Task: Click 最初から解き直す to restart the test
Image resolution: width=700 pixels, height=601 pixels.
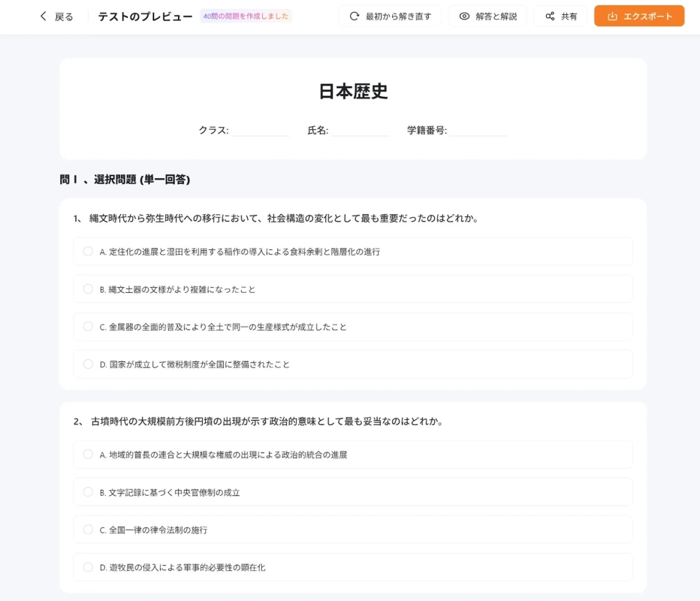Action: click(x=390, y=16)
